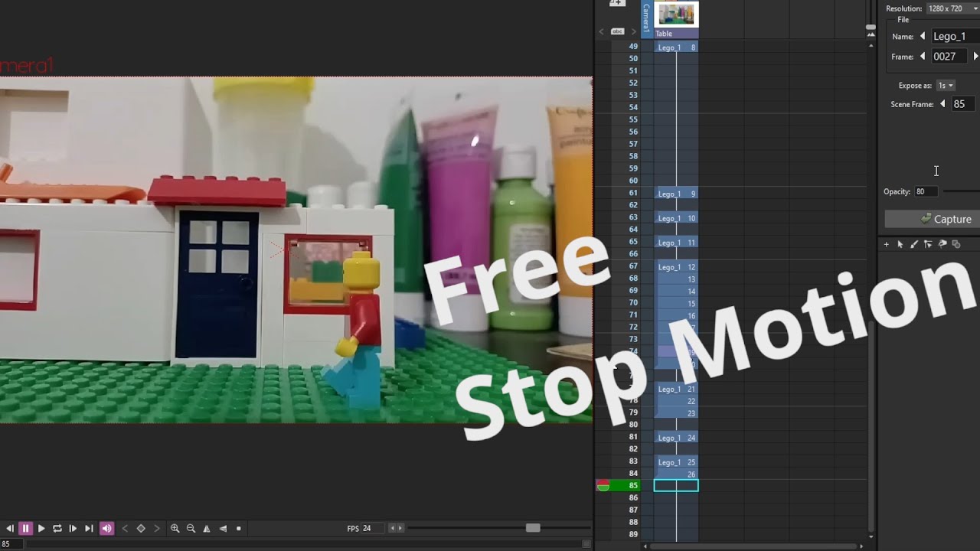Go to previous Xsheet note arrow
This screenshot has width=980, height=551.
pyautogui.click(x=602, y=31)
